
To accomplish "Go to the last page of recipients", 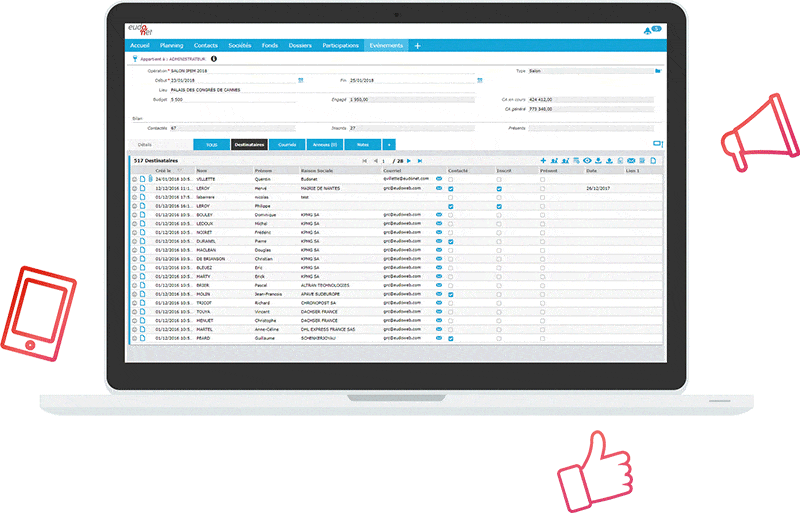I will (x=420, y=161).
